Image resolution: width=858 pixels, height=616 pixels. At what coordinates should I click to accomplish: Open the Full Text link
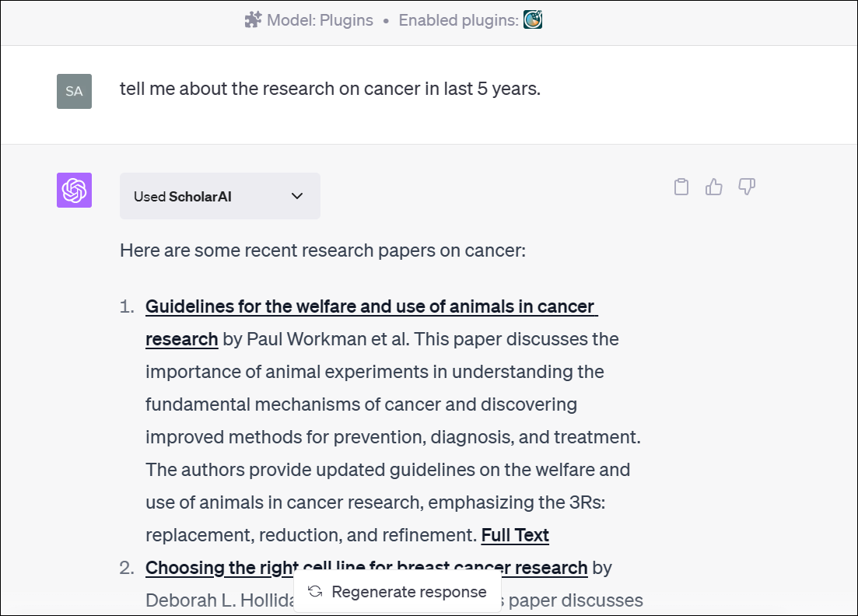coord(515,535)
